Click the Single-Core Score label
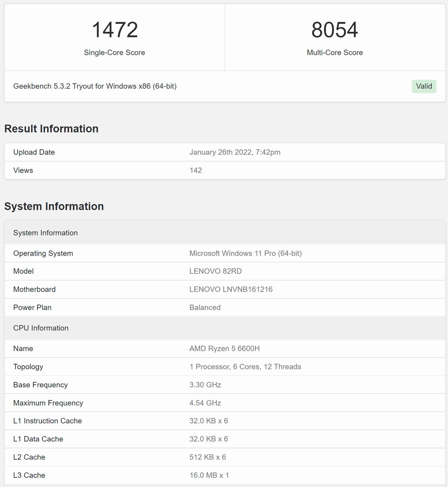448x487 pixels. pyautogui.click(x=114, y=53)
